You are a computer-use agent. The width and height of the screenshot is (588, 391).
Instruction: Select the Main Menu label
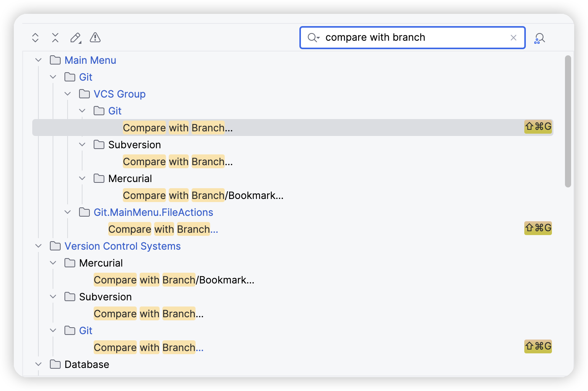pos(90,60)
